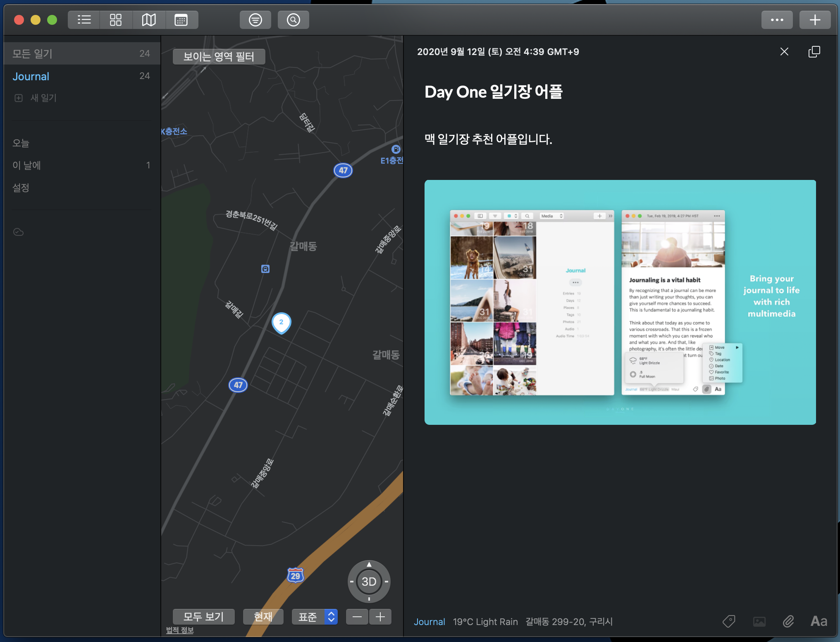Open the Aa text format options
840x642 pixels.
pyautogui.click(x=819, y=621)
